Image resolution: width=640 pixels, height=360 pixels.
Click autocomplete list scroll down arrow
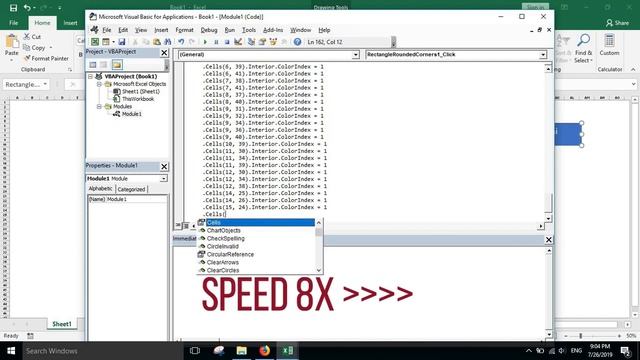pyautogui.click(x=319, y=270)
